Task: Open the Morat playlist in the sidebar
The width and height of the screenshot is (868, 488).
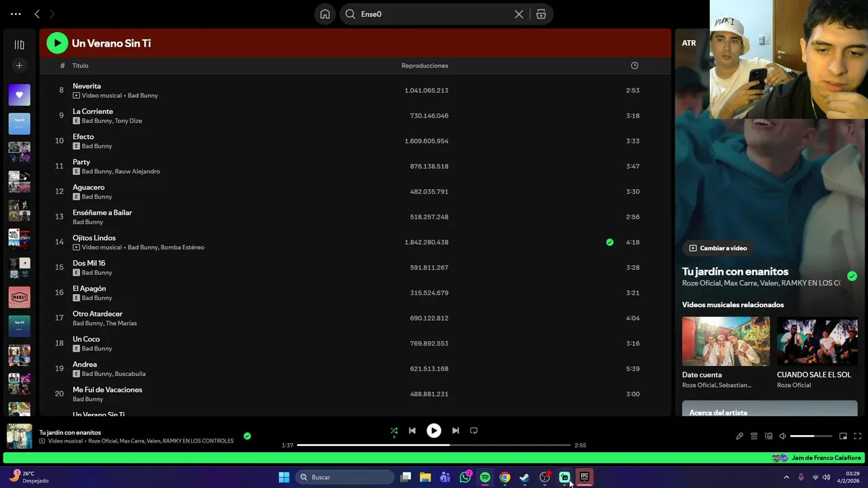Action: (x=19, y=297)
